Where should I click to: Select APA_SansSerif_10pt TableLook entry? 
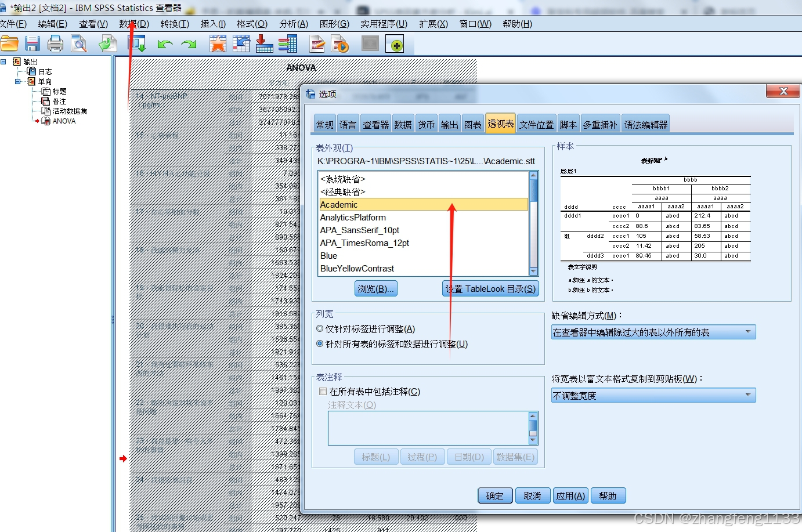point(424,230)
